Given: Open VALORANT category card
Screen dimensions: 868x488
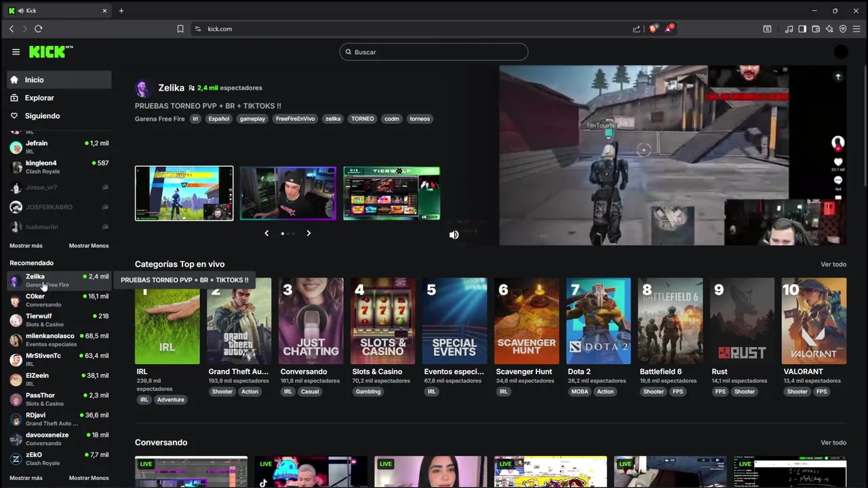Looking at the screenshot, I should (x=814, y=321).
